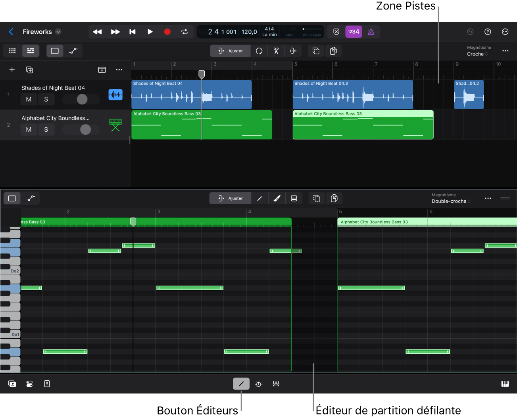Mute the Shades of Night Beat 04 track

click(29, 100)
